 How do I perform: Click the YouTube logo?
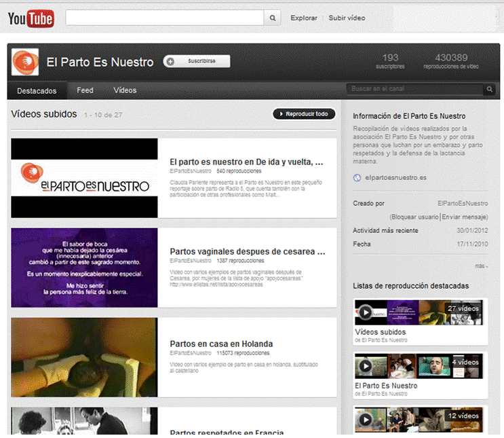pos(31,18)
